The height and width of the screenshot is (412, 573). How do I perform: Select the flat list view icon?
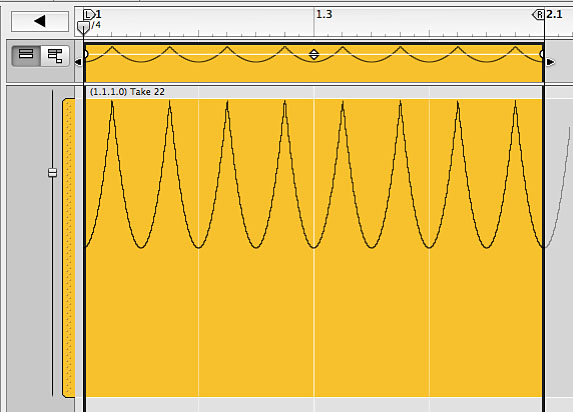(26, 56)
